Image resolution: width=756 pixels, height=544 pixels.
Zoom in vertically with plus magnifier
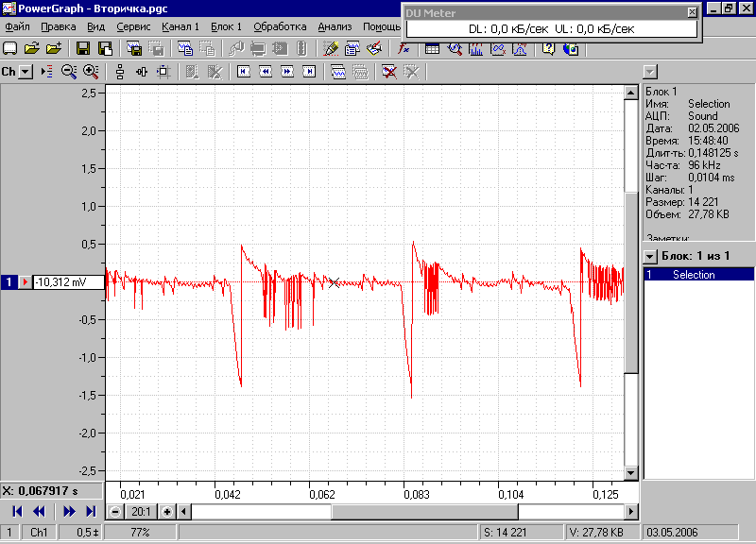click(91, 72)
